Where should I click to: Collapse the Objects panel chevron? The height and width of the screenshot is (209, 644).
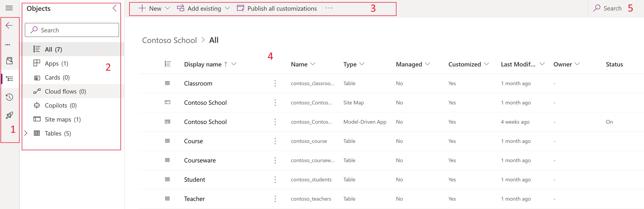coord(114,8)
